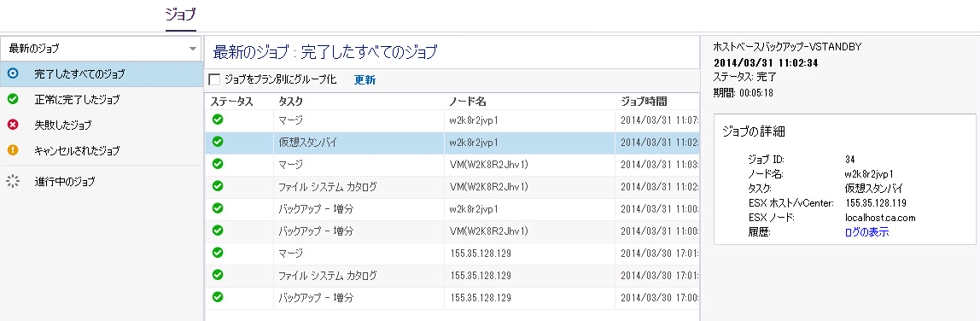Image resolution: width=980 pixels, height=321 pixels.
Task: Open the 最新のジョブ dropdown
Action: click(x=102, y=49)
